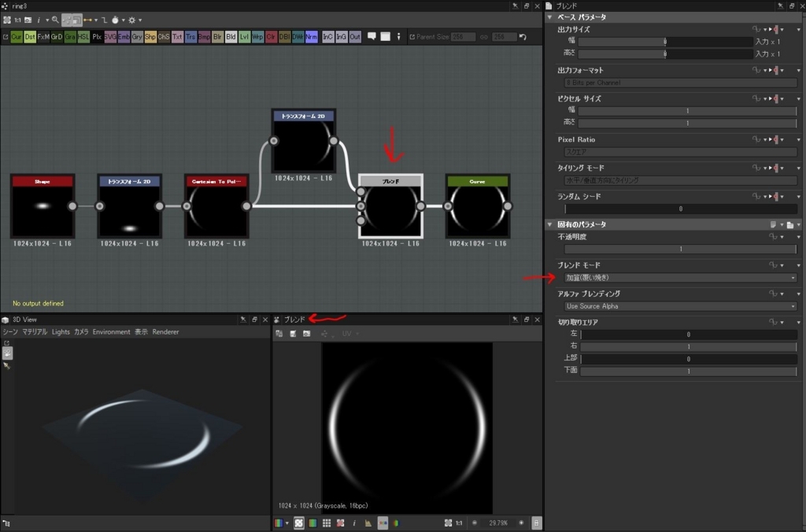
Task: Add a Text node using Txt
Action: (177, 37)
